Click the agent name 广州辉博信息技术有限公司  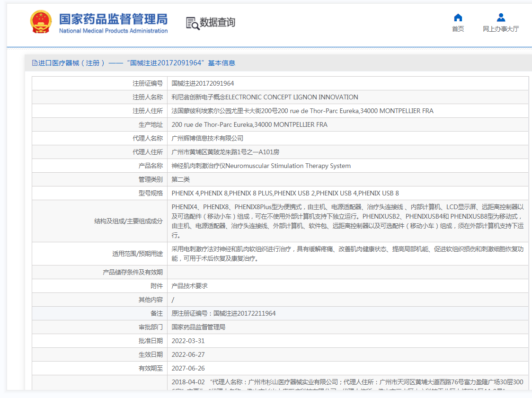(207, 138)
